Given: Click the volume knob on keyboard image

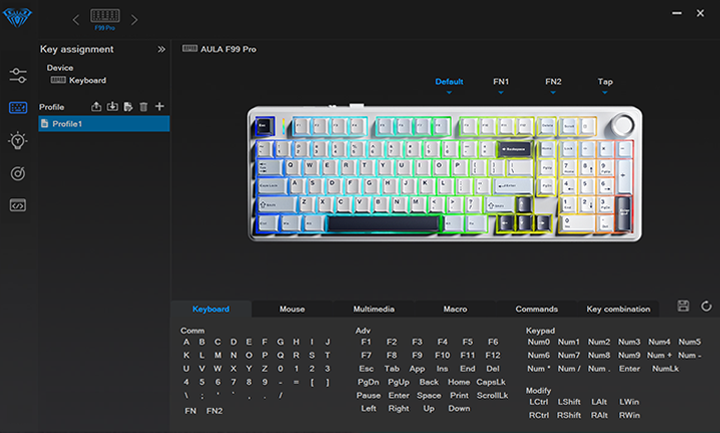Looking at the screenshot, I should (622, 125).
